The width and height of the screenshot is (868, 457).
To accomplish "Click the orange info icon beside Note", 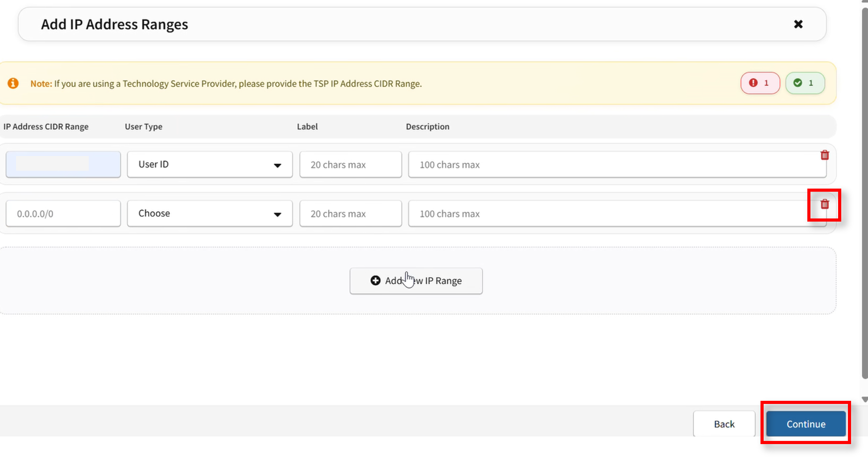I will tap(13, 83).
